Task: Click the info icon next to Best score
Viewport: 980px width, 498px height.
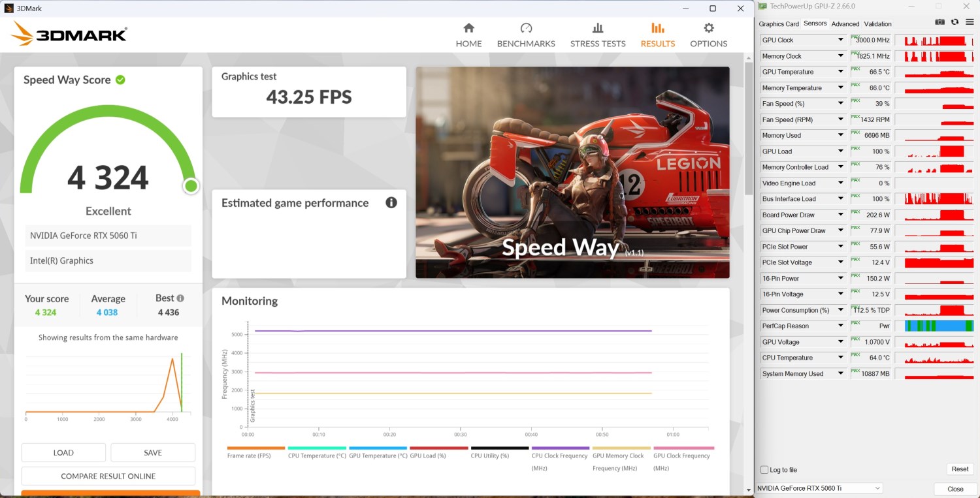Action: click(180, 298)
